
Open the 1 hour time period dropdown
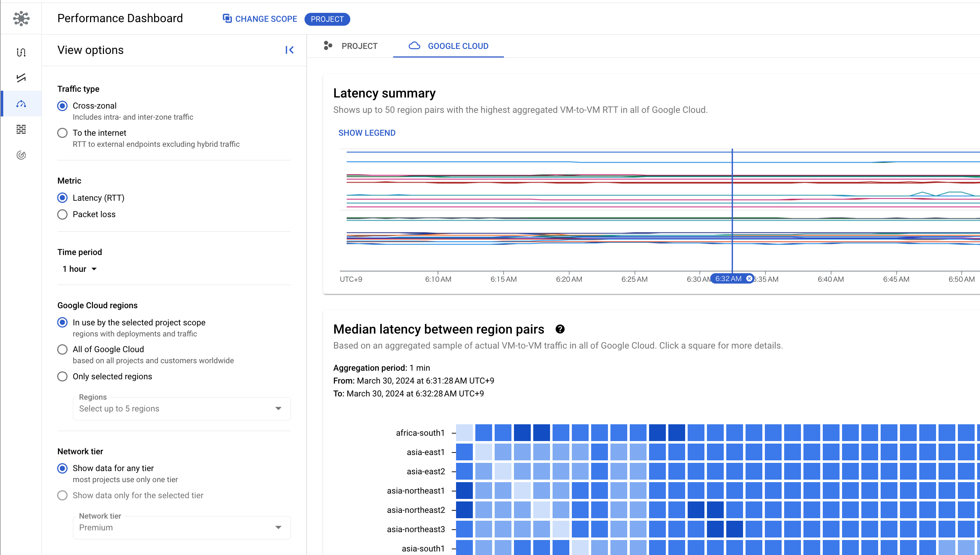coord(80,269)
